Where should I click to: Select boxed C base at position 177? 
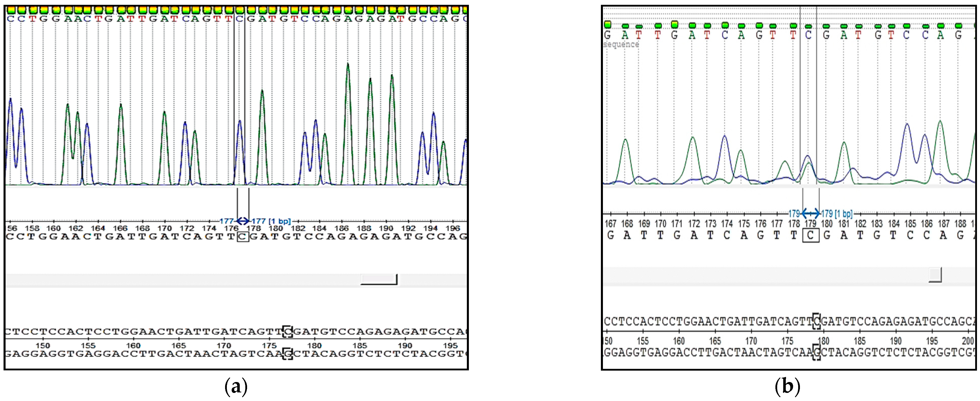click(243, 237)
